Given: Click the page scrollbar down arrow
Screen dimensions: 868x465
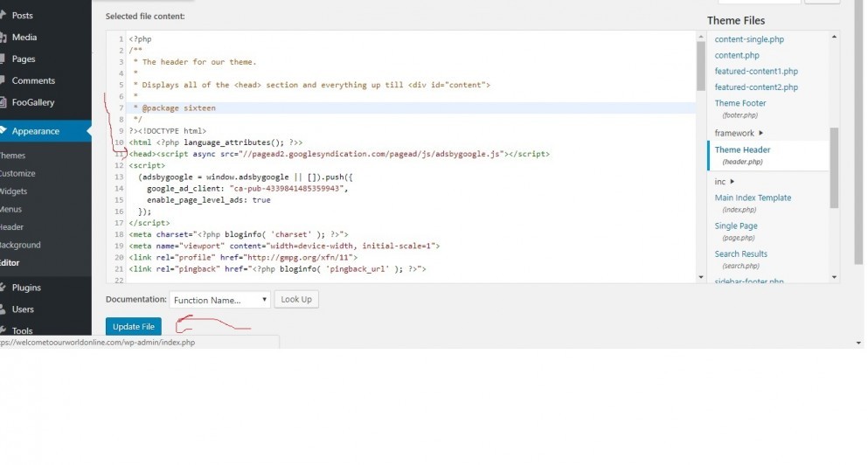Looking at the screenshot, I should [858, 344].
